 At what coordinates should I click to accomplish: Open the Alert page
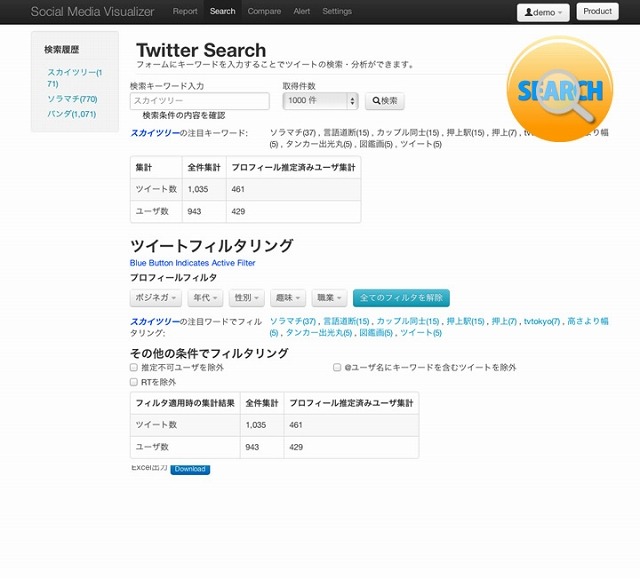[x=301, y=12]
